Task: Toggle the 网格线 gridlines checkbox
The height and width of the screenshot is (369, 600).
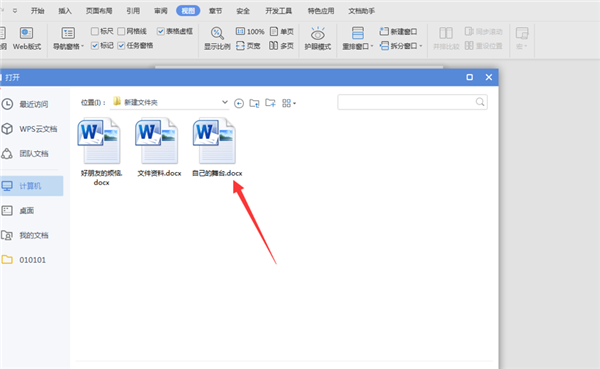Action: coord(121,31)
